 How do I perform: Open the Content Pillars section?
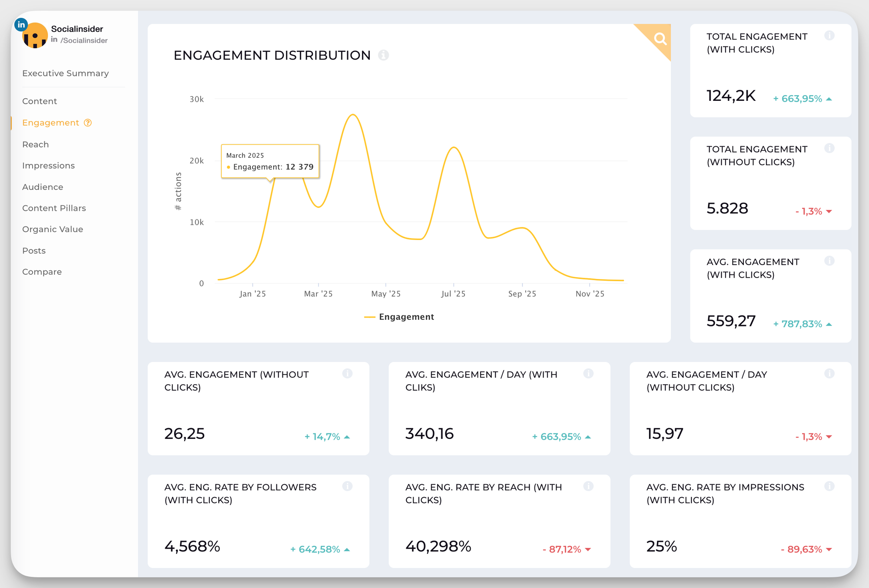(54, 208)
